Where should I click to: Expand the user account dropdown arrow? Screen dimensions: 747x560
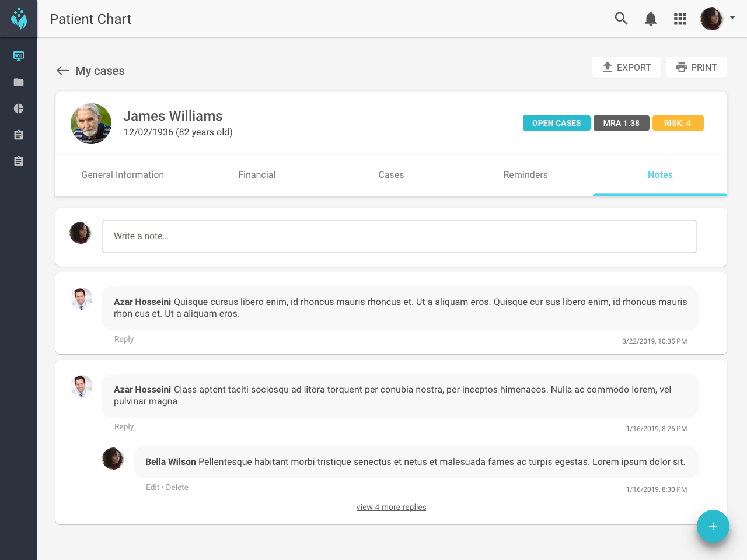click(x=732, y=17)
